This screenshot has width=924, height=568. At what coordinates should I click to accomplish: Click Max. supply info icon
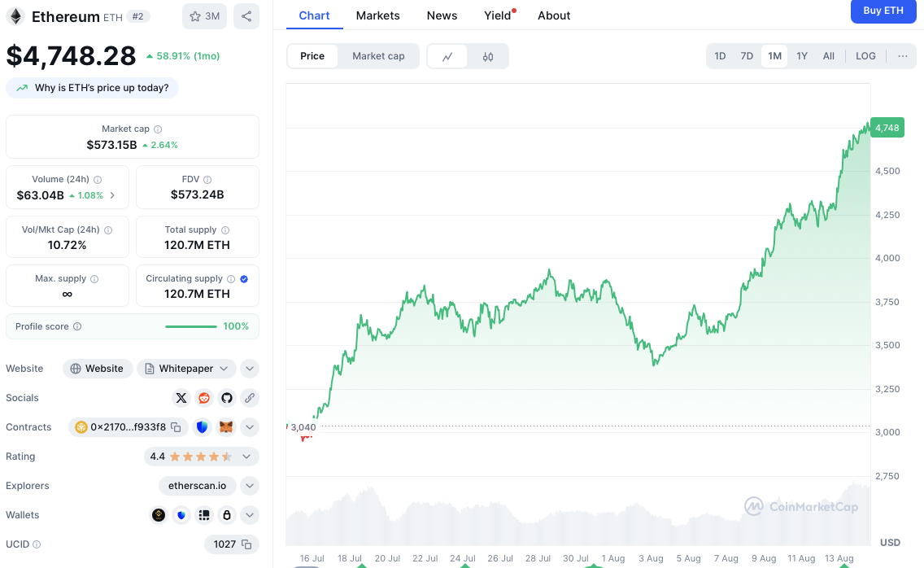click(95, 279)
